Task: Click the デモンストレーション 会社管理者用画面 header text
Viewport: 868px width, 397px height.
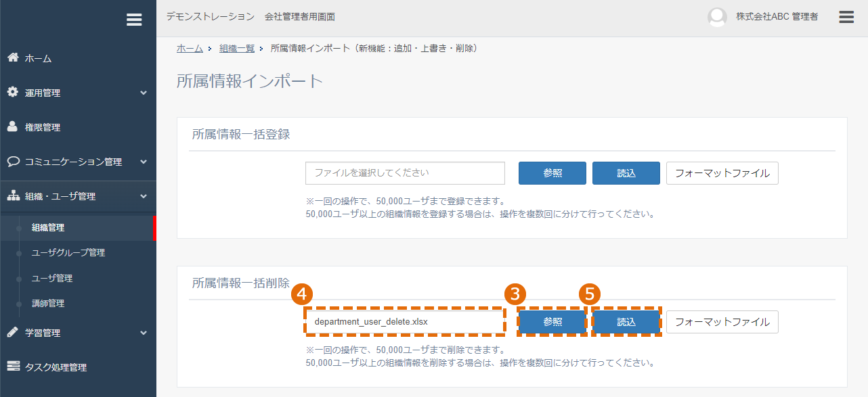Action: (251, 16)
